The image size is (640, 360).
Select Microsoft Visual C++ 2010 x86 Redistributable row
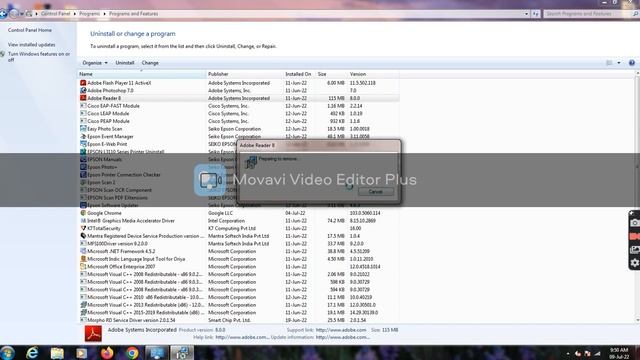click(238, 297)
